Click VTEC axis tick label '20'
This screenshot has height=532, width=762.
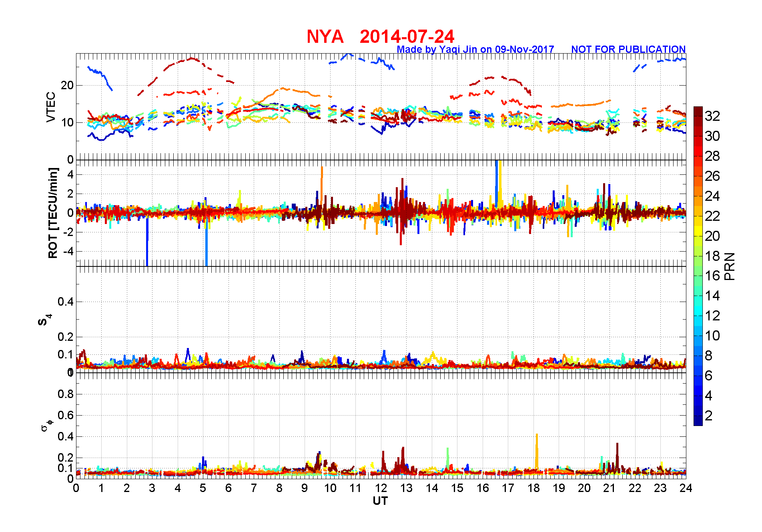(x=67, y=85)
